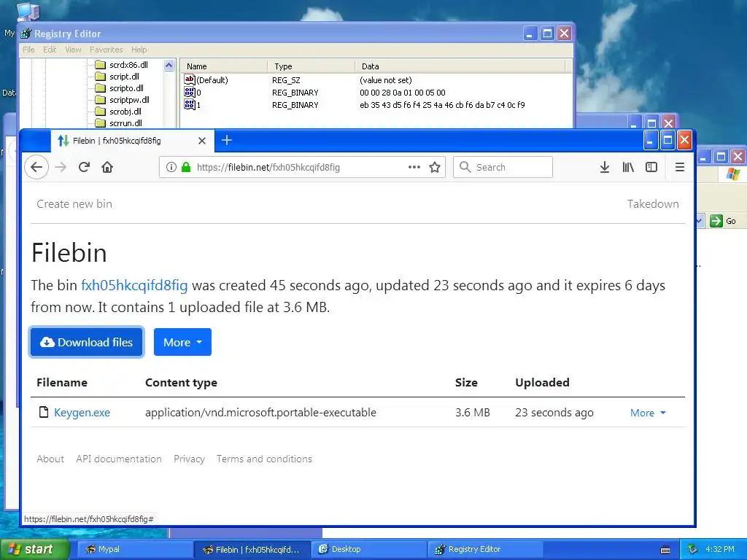The height and width of the screenshot is (560, 747).
Task: Open Registry Editor Favorites menu
Action: pyautogui.click(x=107, y=50)
